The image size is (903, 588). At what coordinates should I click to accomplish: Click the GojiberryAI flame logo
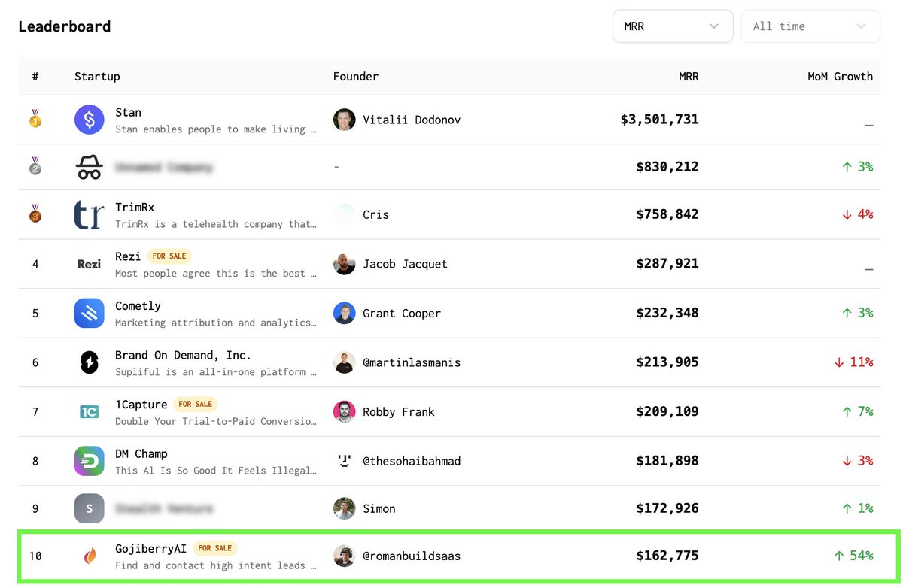[90, 556]
